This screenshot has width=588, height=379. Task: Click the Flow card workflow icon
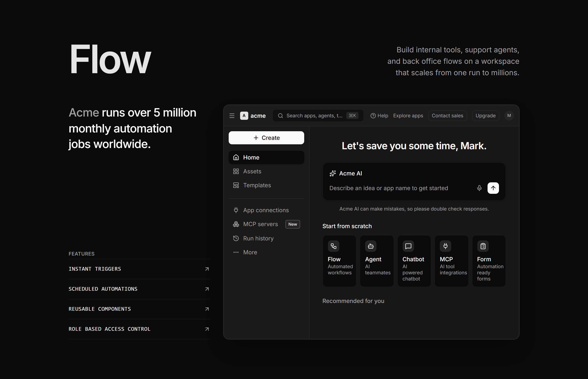click(333, 246)
